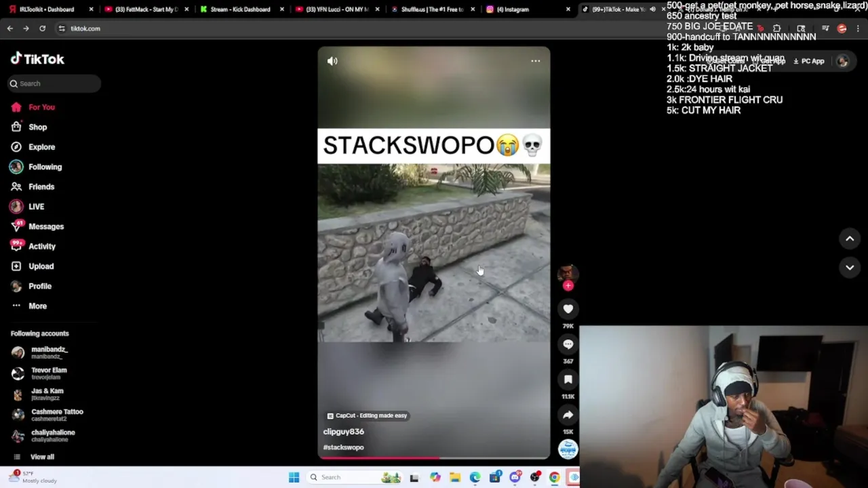Click CapCut Editing made easy tag
868x488 pixels.
(x=367, y=415)
